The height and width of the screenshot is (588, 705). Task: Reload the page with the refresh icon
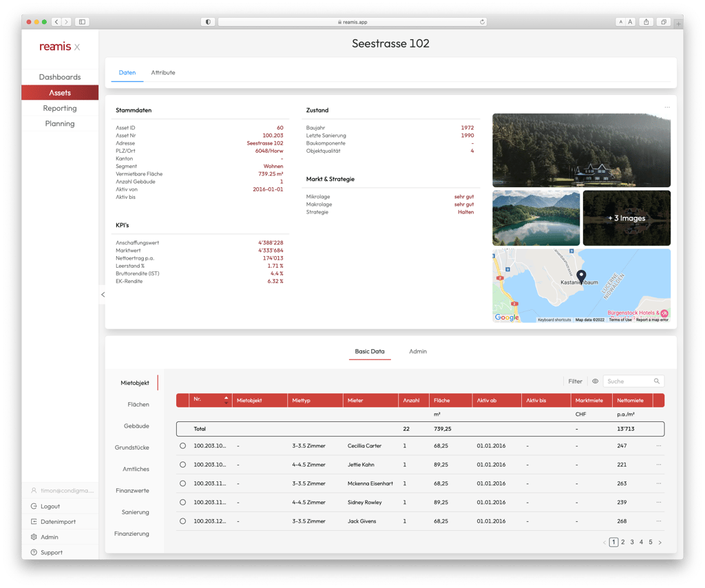(x=482, y=21)
